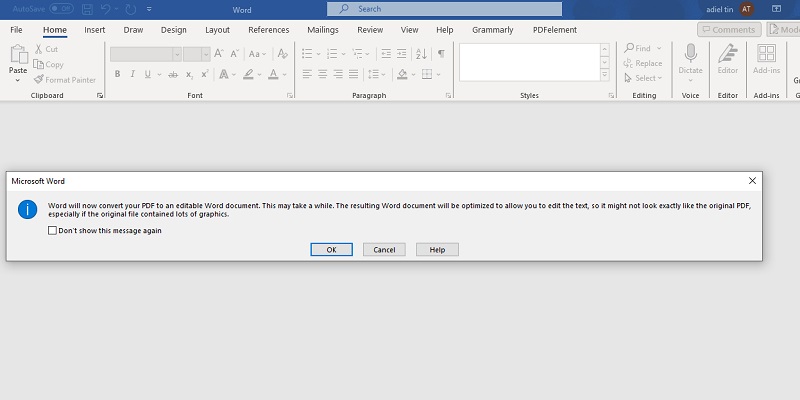Click the Save icon in title bar

click(87, 9)
